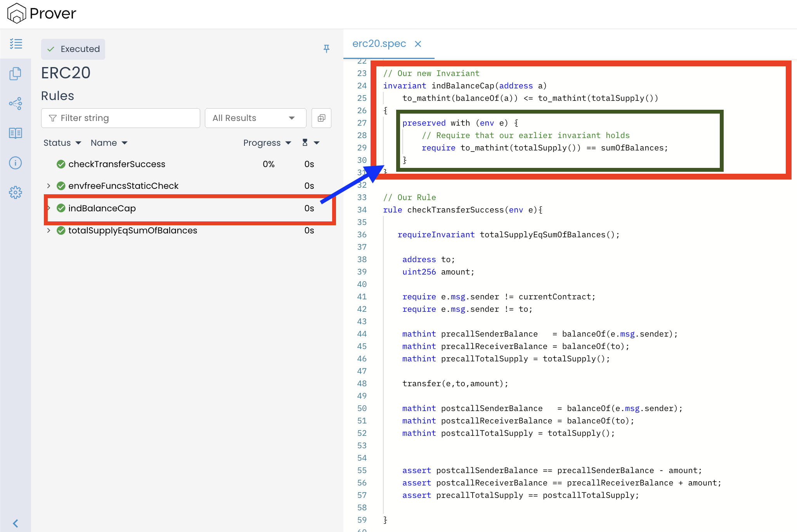This screenshot has height=532, width=797.
Task: Open the settings gear sidebar icon
Action: point(16,192)
